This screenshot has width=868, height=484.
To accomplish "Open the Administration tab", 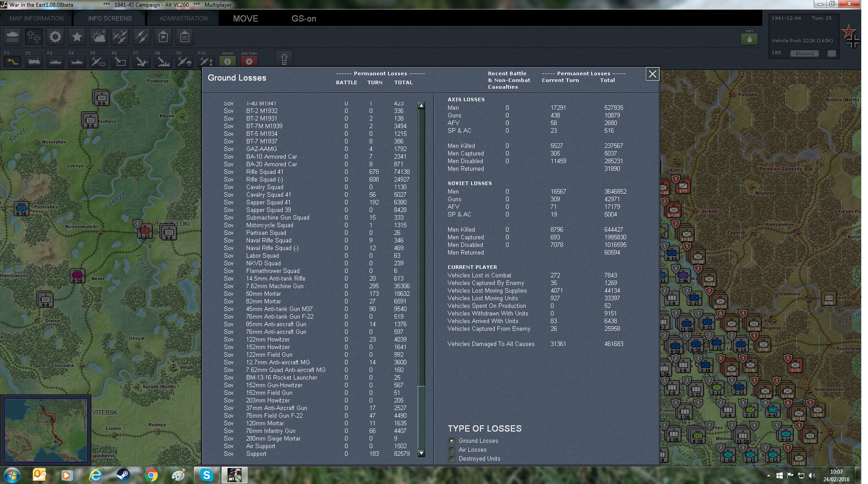I will click(x=183, y=18).
